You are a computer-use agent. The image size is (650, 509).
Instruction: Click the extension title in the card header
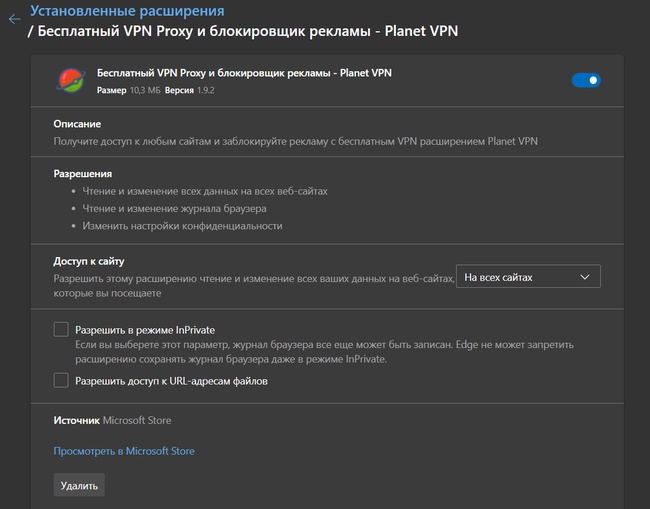[244, 73]
